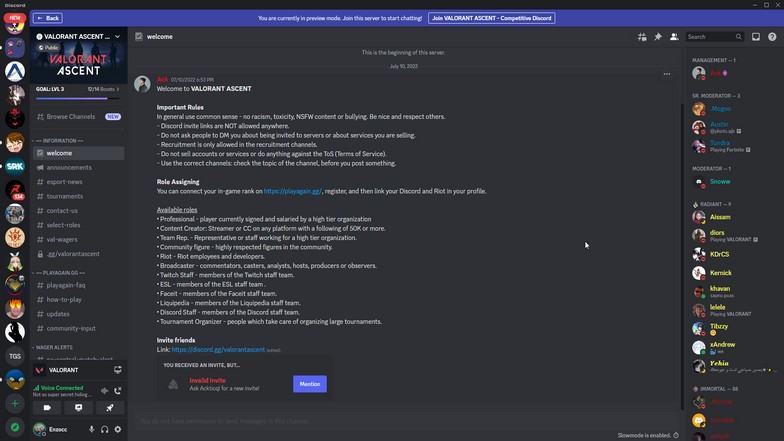Screen dimensions: 784x441
Task: Join VALORANT ASCENT - Competitive Discord
Action: pos(492,18)
